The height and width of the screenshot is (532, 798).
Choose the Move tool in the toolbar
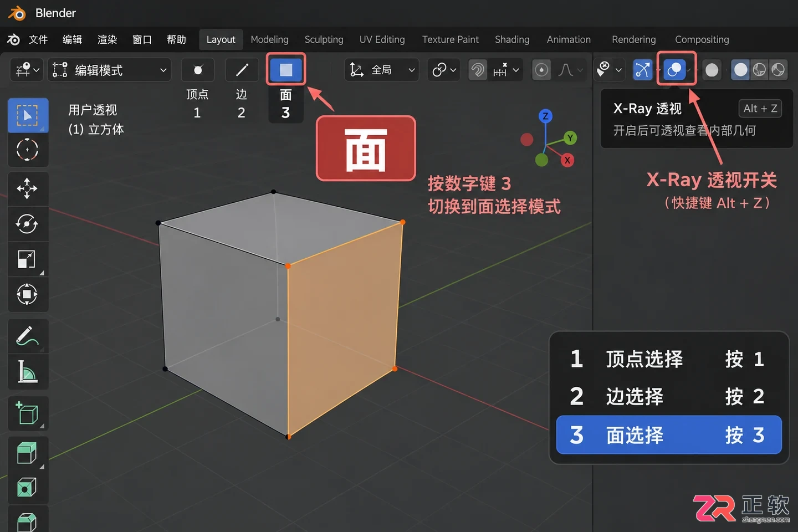(28, 189)
